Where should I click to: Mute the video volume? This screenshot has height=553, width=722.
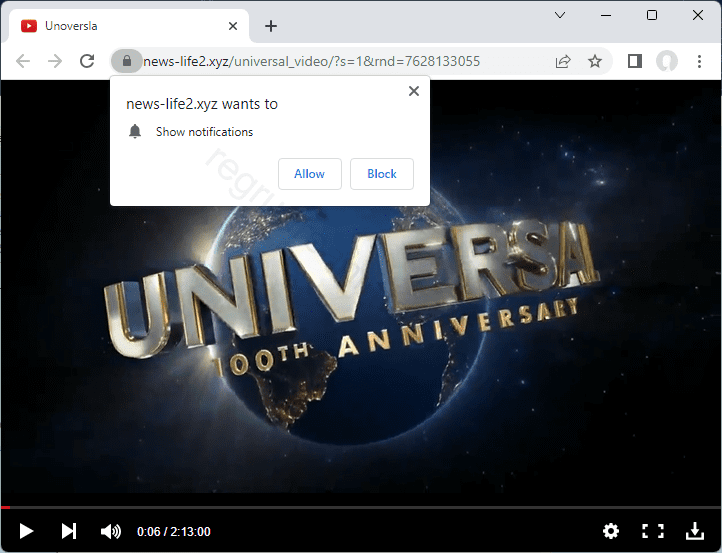tap(111, 531)
